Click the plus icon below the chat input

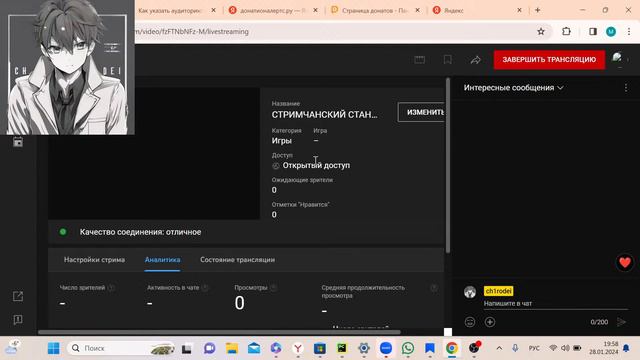[490, 322]
